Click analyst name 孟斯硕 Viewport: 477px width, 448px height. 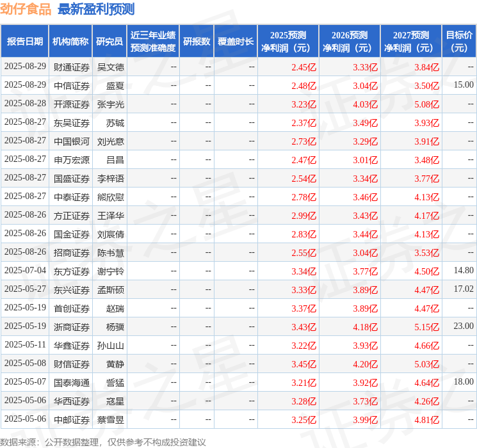tap(110, 290)
